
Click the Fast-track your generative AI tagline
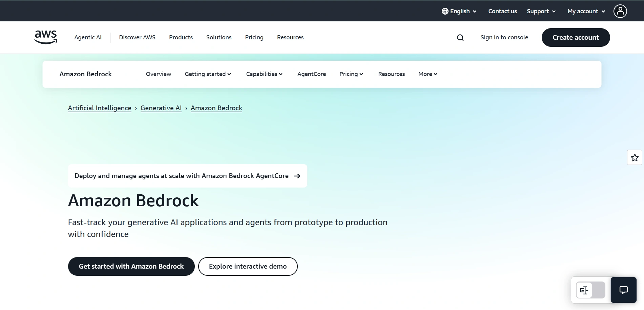(228, 228)
